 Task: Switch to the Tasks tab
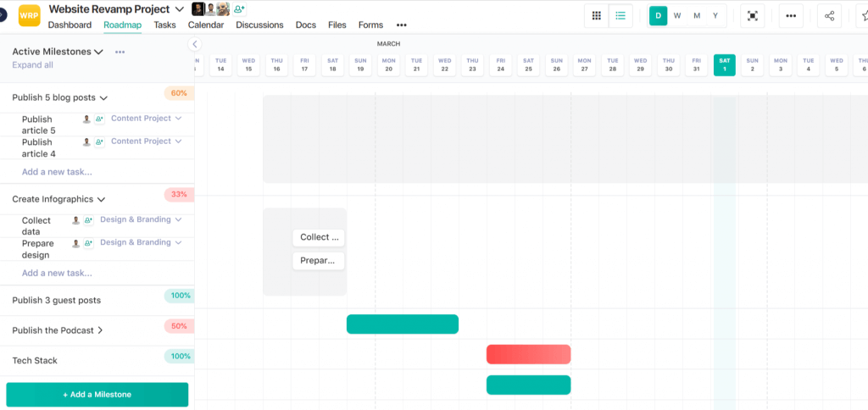tap(165, 25)
